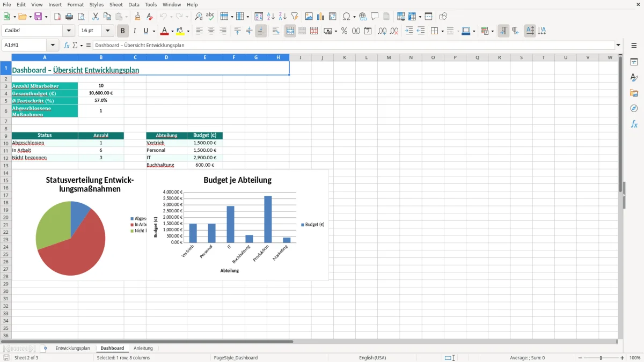Click the Add sheet button beside sheet tabs
Screen dimensions: 644x362
pyautogui.click(x=45, y=348)
